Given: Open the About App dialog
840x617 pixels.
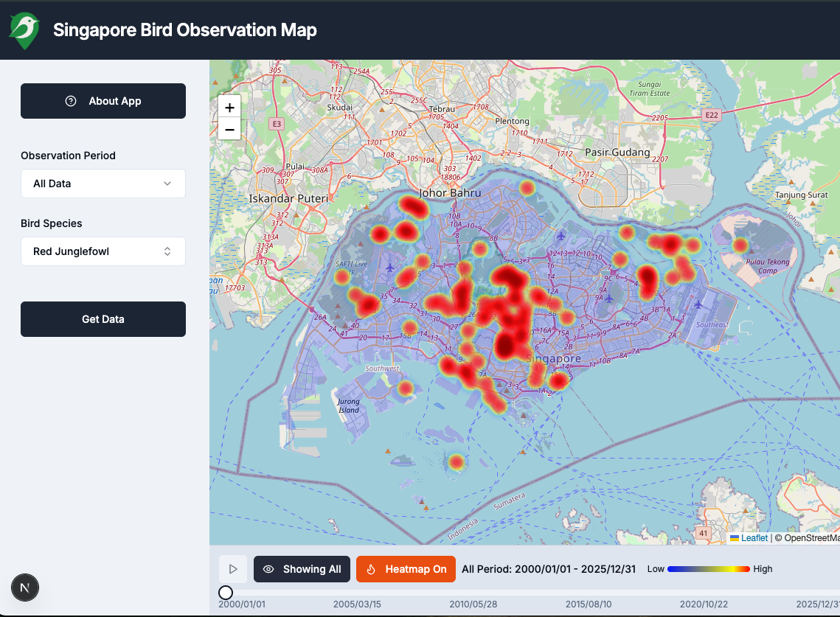Looking at the screenshot, I should click(103, 101).
